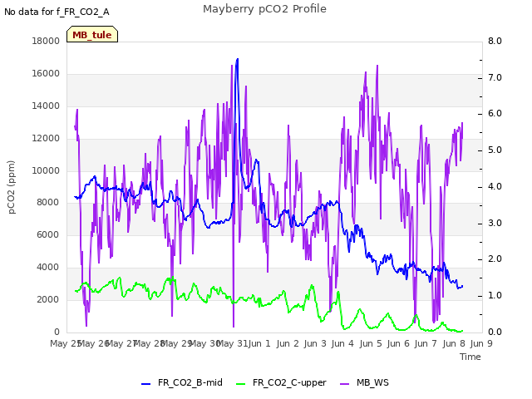The image size is (532, 399).
Task: Click the 8000 left axis tick
Action: click(x=48, y=202)
